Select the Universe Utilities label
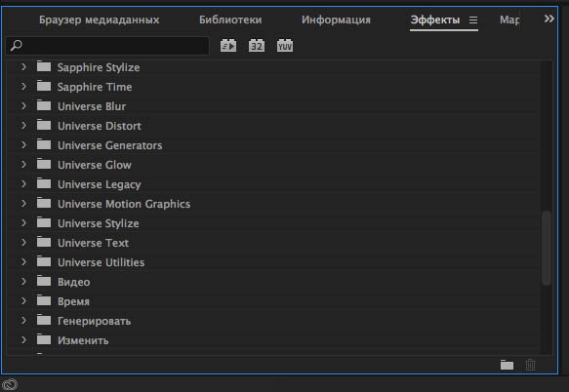This screenshot has width=569, height=392. [102, 262]
